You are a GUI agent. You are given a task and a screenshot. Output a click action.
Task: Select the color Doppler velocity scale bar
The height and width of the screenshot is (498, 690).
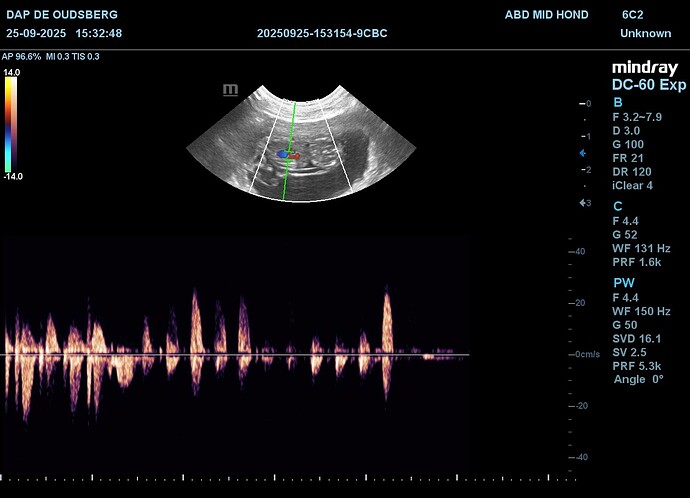point(11,124)
